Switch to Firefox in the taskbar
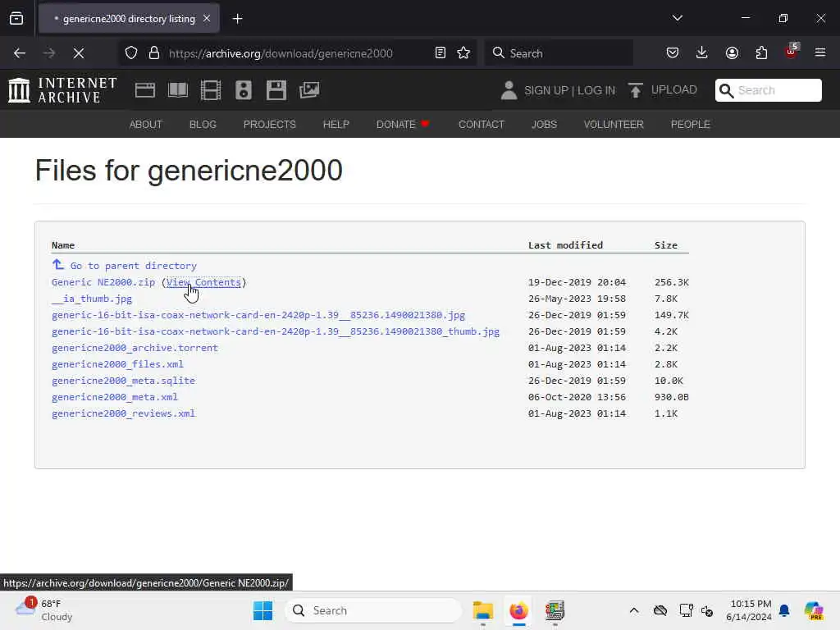The image size is (840, 630). point(518,610)
